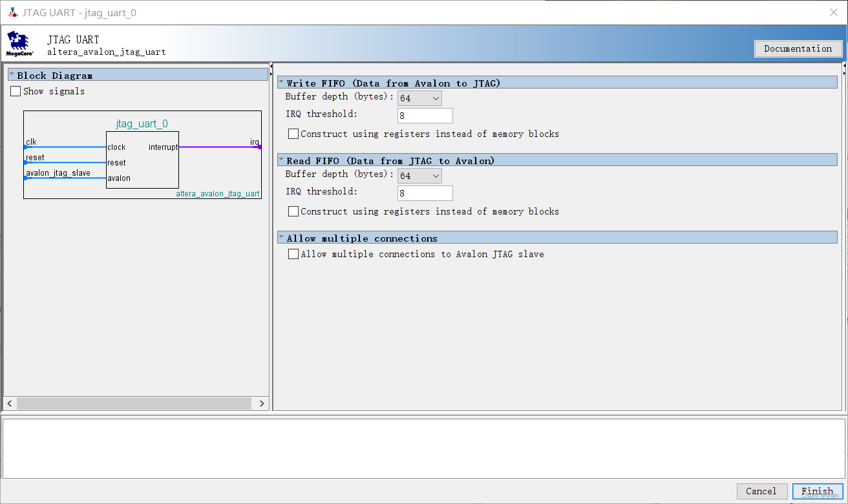Collapse the Block Diagram section
Screen dimensions: 848x504
[12, 75]
